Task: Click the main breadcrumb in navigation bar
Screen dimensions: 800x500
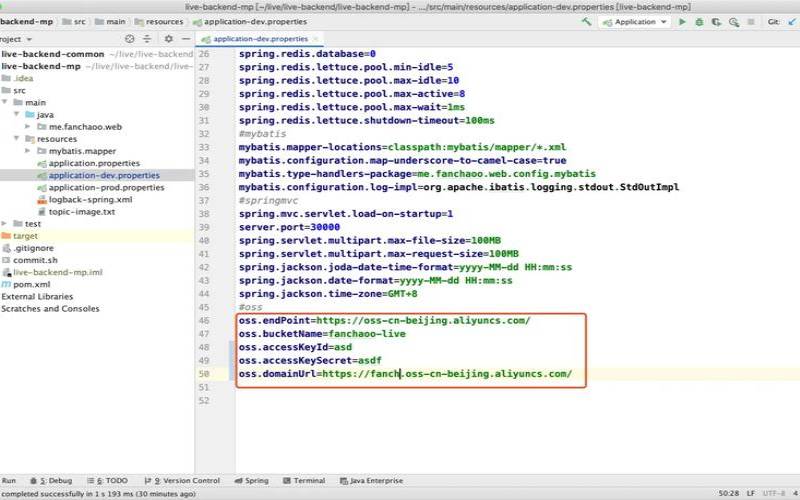Action: click(110, 21)
